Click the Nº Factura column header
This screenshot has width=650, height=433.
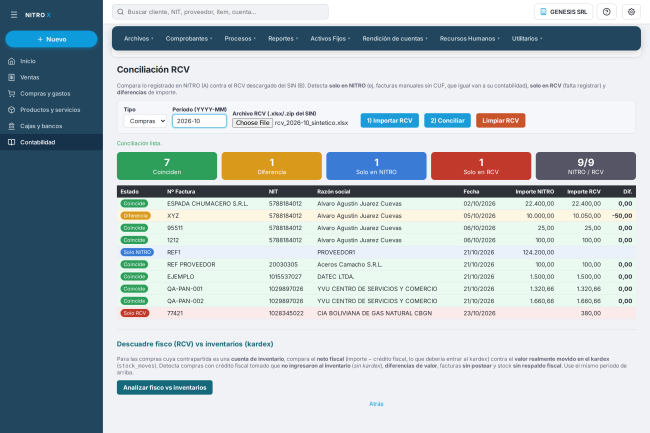[181, 191]
